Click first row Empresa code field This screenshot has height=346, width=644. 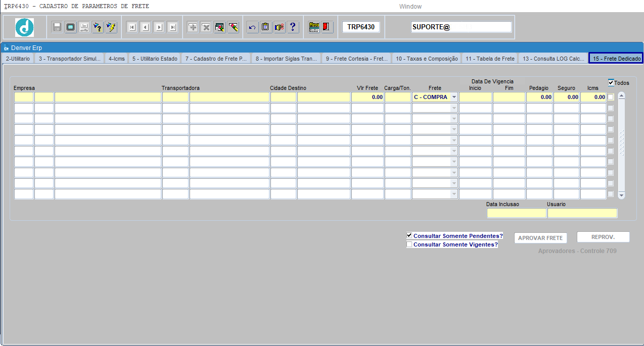(24, 97)
